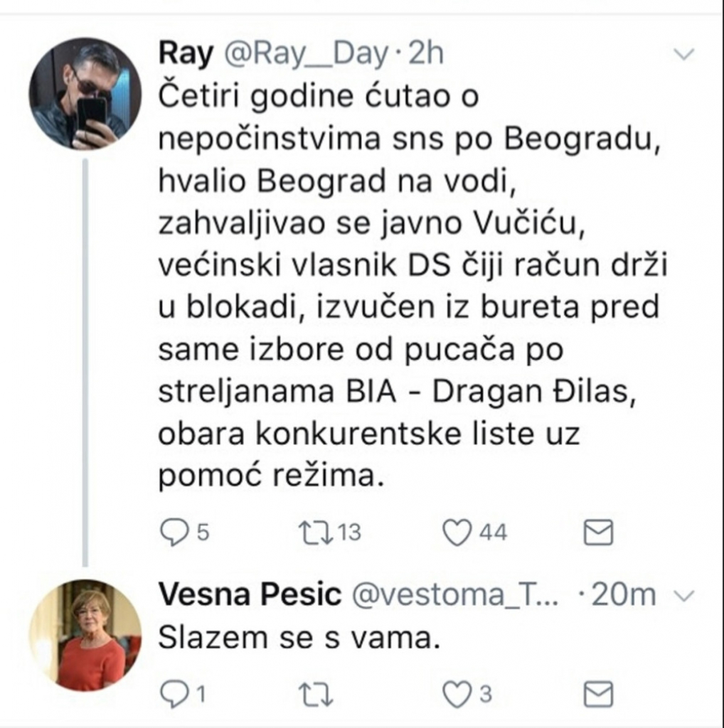724x728 pixels.
Task: Click Ray's profile picture
Action: (x=85, y=92)
